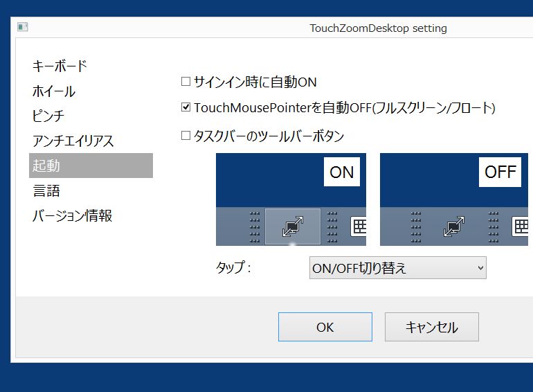The image size is (533, 392).
Task: Open the 言語 settings category
Action: (46, 190)
